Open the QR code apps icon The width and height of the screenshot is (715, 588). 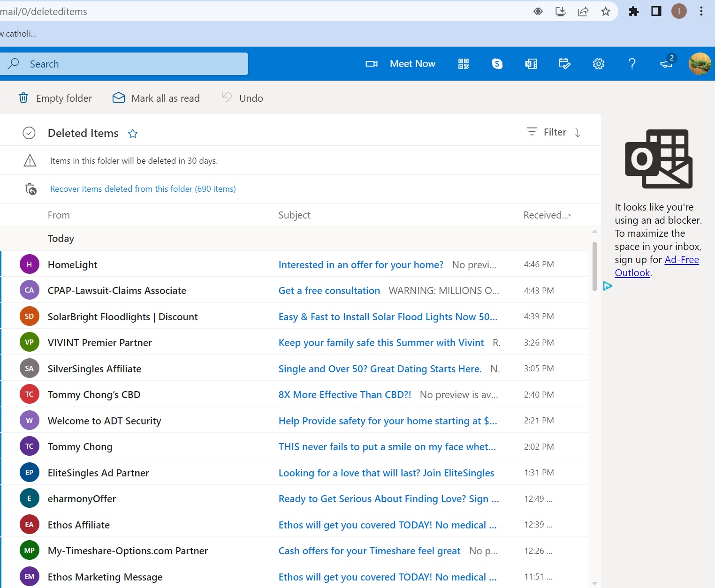click(x=464, y=64)
